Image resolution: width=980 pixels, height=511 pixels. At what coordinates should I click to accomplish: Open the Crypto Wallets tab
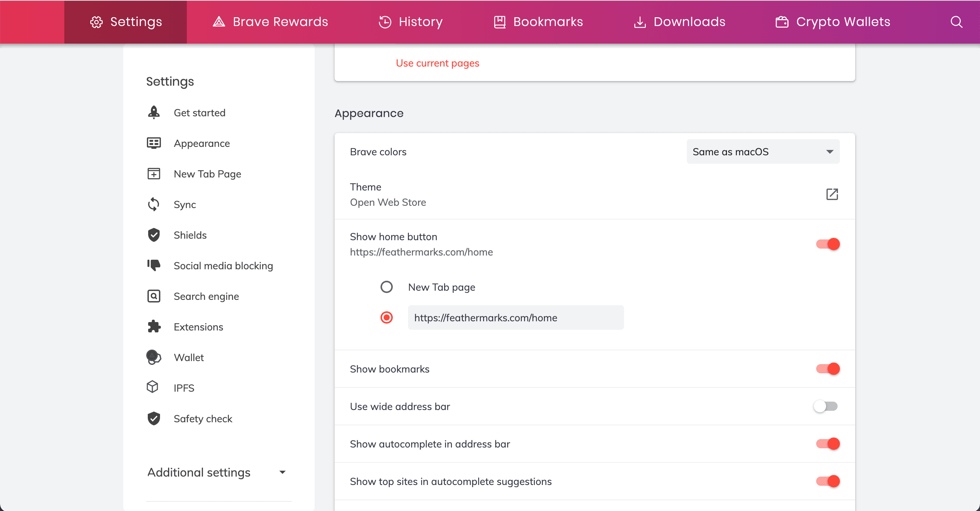tap(833, 22)
